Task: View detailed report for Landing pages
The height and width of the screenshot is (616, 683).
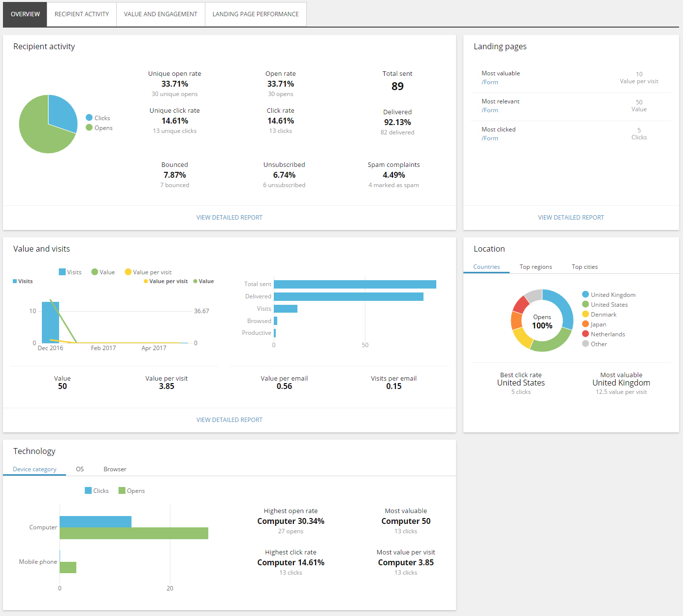Action: (x=571, y=218)
